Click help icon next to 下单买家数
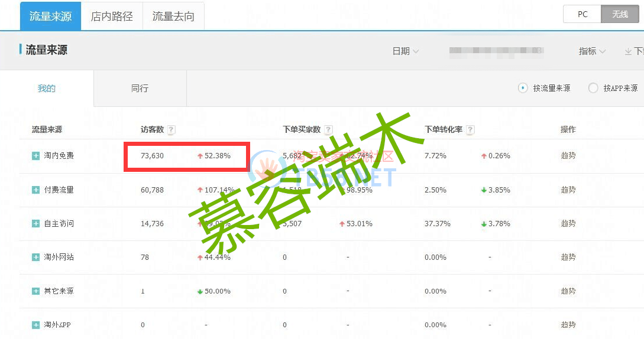Screen dimensions: 644x339 (328, 130)
